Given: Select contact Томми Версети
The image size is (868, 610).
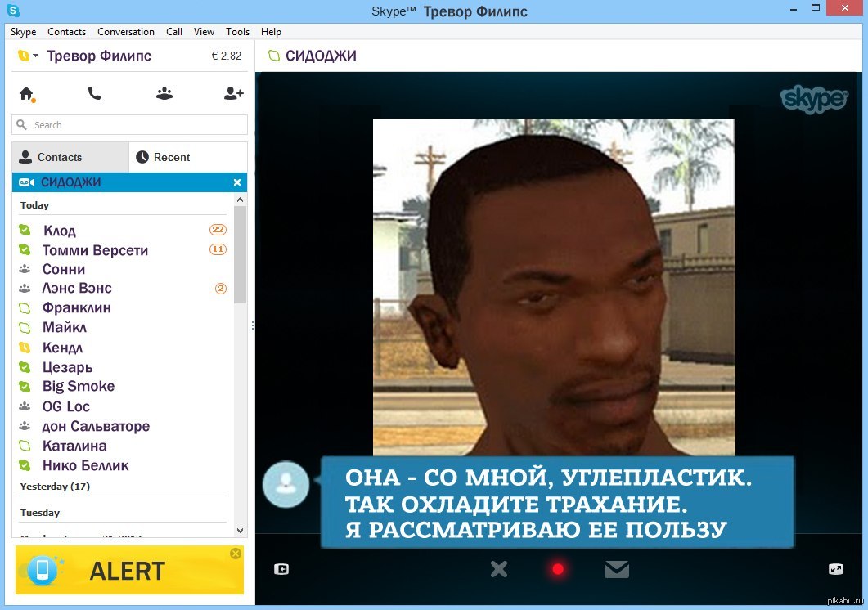Looking at the screenshot, I should pos(95,250).
